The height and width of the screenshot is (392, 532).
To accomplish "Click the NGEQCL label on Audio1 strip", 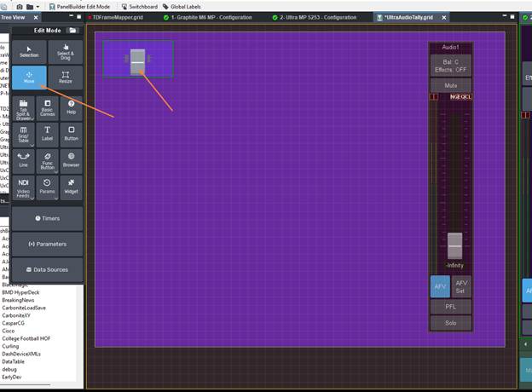I will coord(460,97).
